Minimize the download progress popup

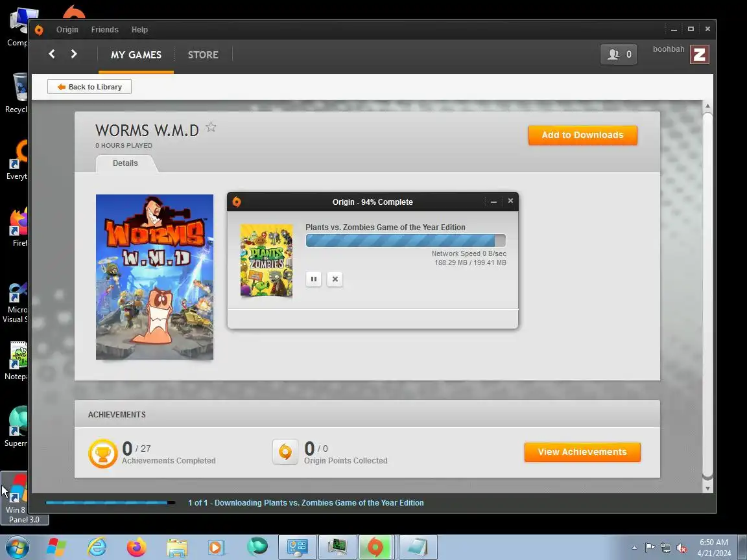(x=493, y=202)
